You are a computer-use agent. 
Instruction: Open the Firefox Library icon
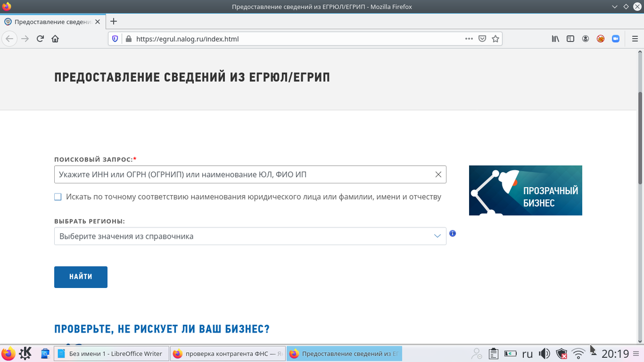point(555,39)
